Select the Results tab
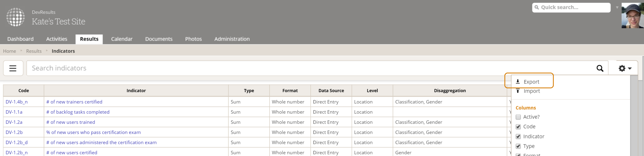Image resolution: width=644 pixels, height=156 pixels. pos(89,39)
